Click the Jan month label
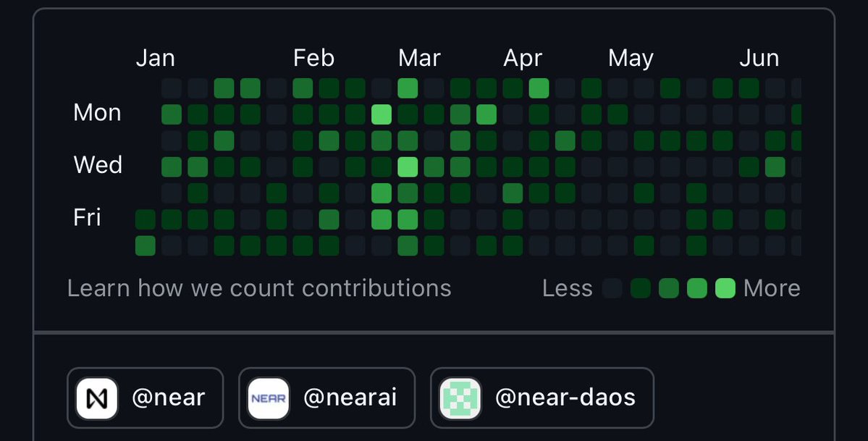Image resolution: width=868 pixels, height=441 pixels. tap(155, 58)
